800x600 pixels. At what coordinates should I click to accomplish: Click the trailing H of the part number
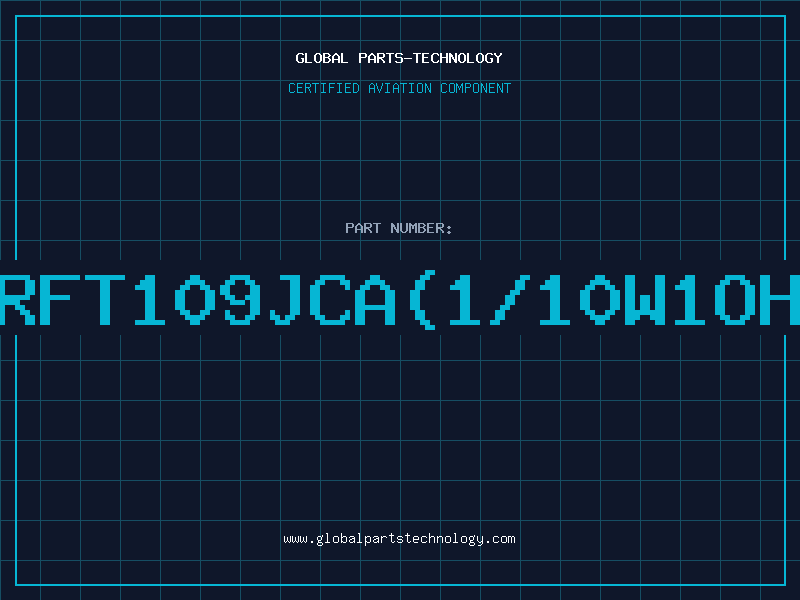point(780,299)
